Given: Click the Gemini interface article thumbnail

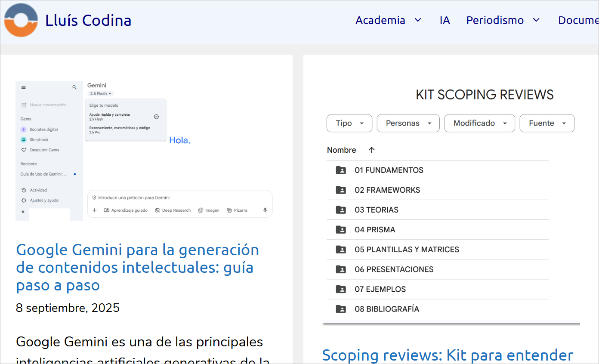Looking at the screenshot, I should click(144, 151).
